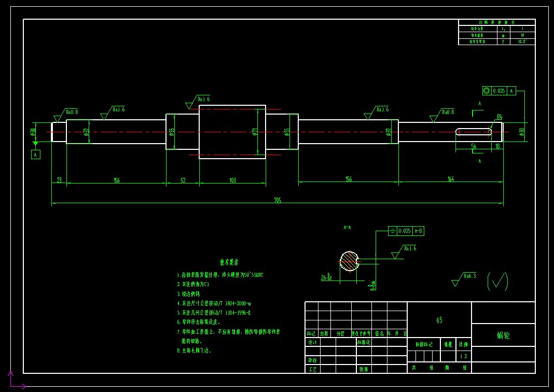Click the 标记 cell in title block
The width and height of the screenshot is (554, 392).
(x=311, y=333)
